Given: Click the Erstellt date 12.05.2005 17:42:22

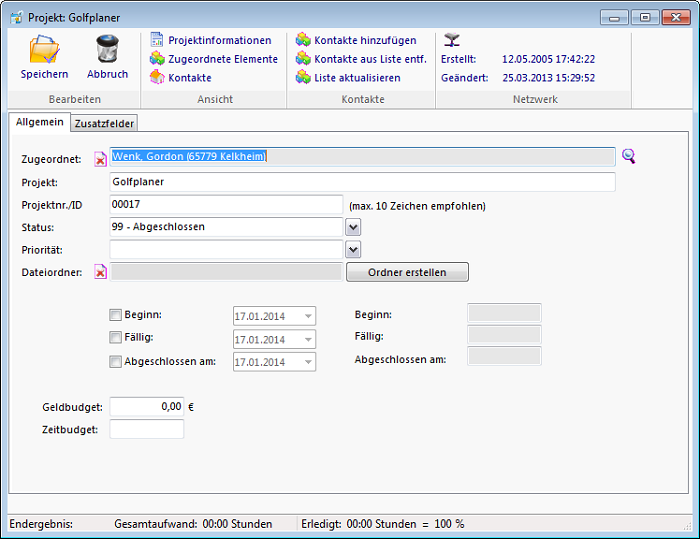Looking at the screenshot, I should 548,59.
